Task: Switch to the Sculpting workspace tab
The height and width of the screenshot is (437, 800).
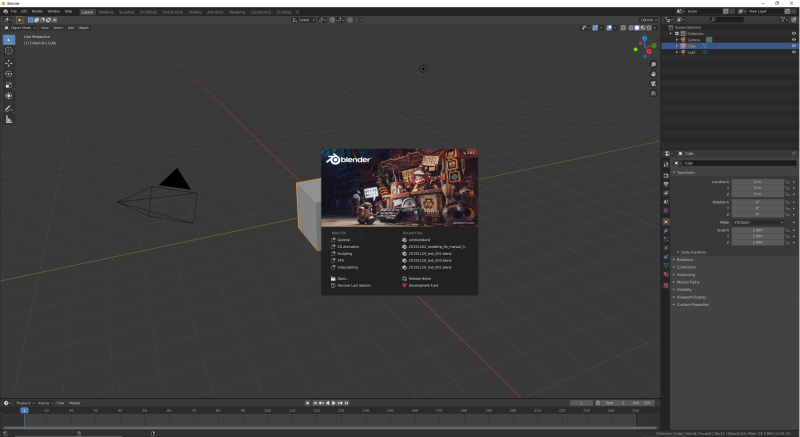Action: (126, 12)
